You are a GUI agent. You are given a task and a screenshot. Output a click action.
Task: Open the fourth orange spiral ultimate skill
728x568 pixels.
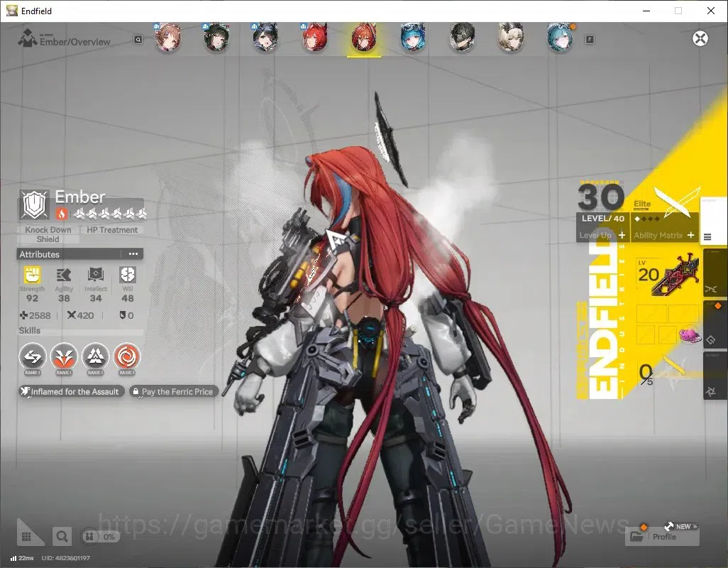127,356
